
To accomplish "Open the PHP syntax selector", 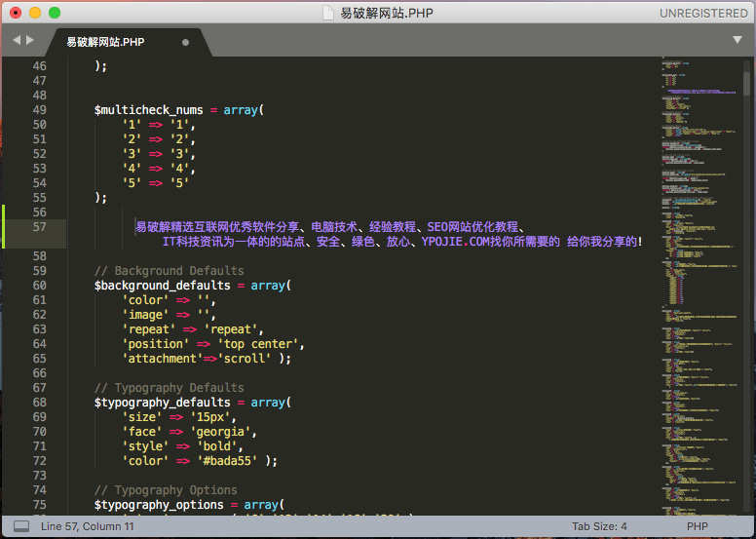I will [697, 526].
